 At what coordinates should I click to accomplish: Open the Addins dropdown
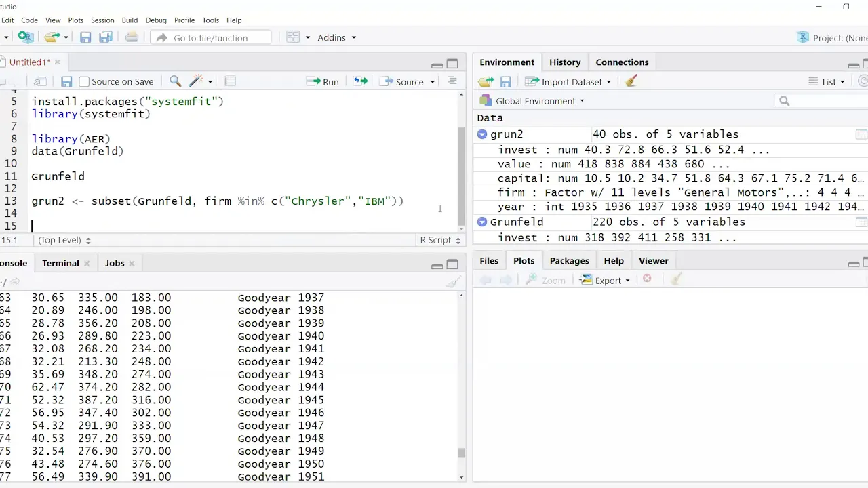coord(337,37)
